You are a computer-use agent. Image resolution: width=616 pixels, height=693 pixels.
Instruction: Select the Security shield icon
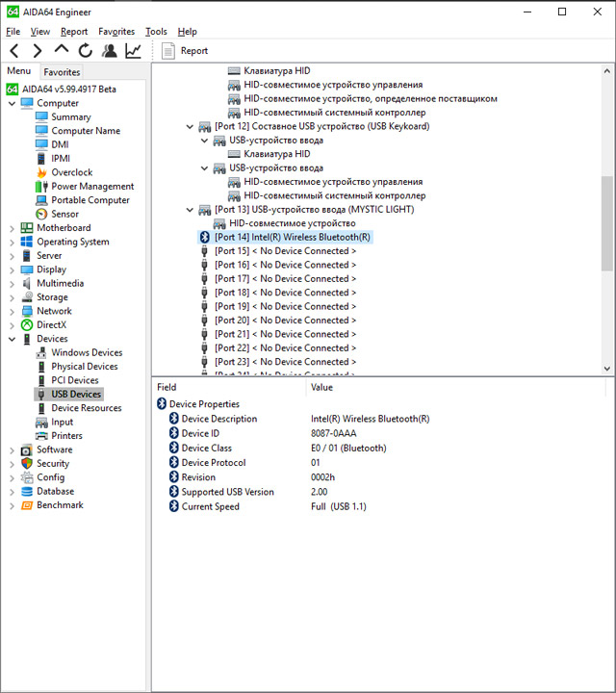27,463
